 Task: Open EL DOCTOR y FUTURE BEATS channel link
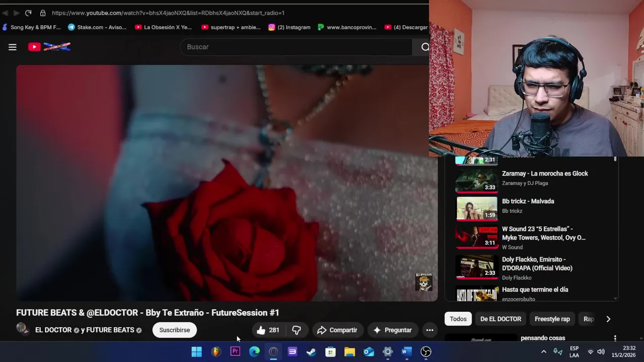coord(88,330)
